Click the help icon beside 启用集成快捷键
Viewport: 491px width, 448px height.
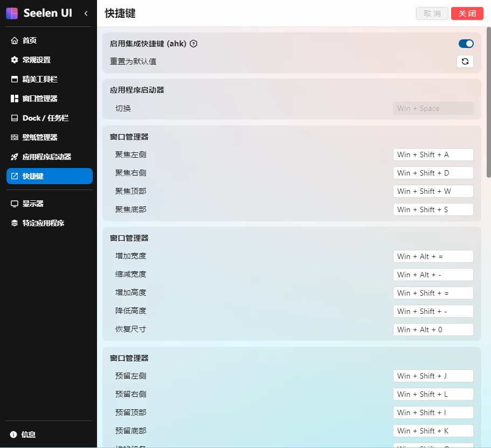pos(194,44)
